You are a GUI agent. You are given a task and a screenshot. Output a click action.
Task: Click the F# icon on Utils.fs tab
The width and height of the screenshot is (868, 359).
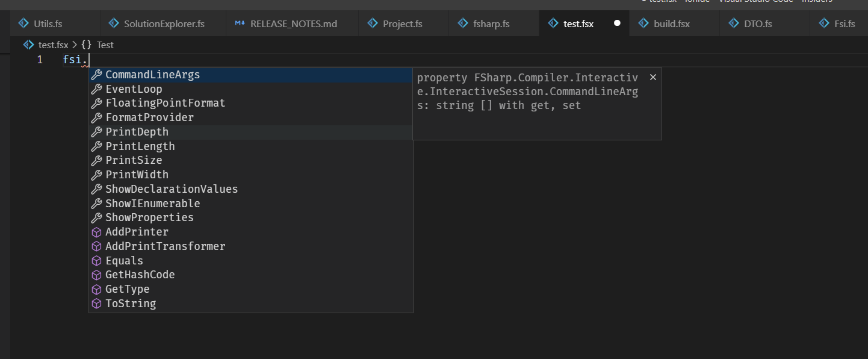coord(24,23)
